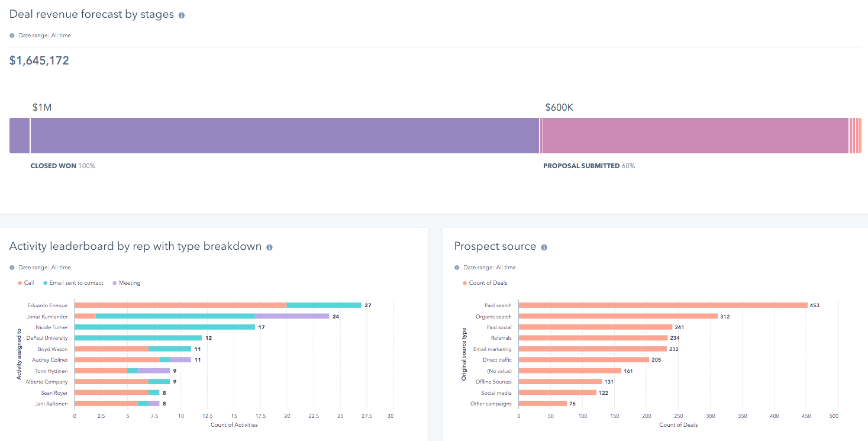The width and height of the screenshot is (868, 441).
Task: Click date range info icon in Activity leaderboard
Action: [12, 268]
